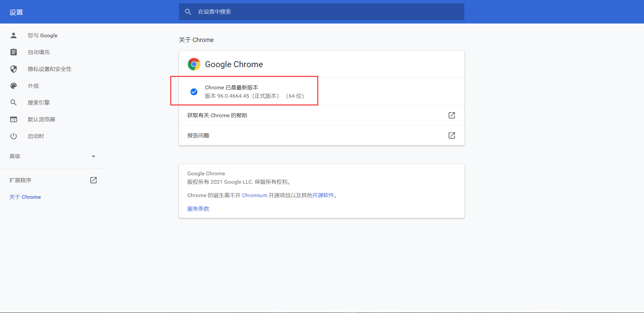Click the person icon for 您与 Google

point(13,35)
